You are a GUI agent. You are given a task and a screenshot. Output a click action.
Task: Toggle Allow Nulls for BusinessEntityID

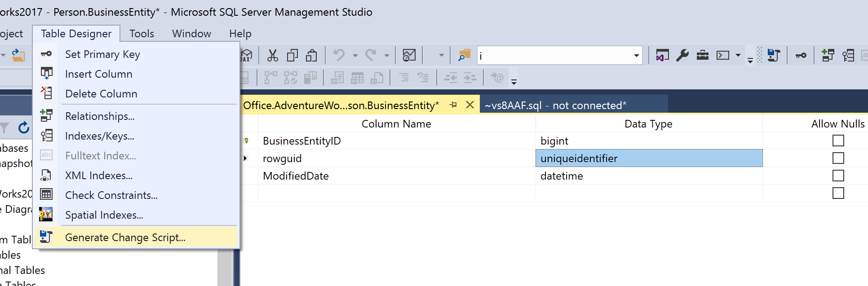(x=838, y=141)
